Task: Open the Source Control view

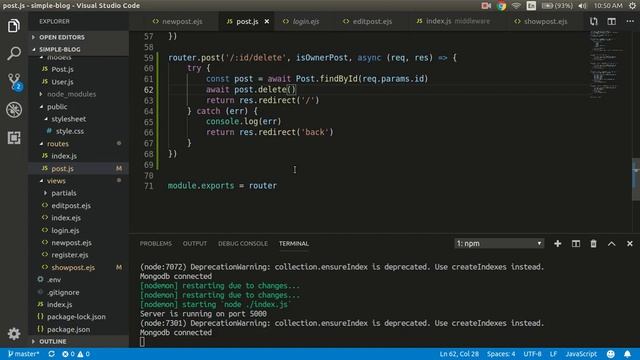Action: (x=14, y=81)
